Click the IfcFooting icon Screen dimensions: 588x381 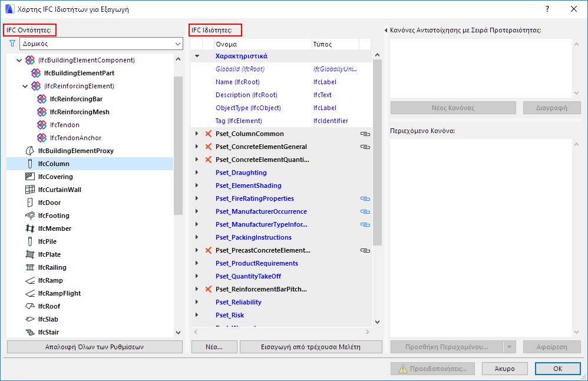coord(30,216)
